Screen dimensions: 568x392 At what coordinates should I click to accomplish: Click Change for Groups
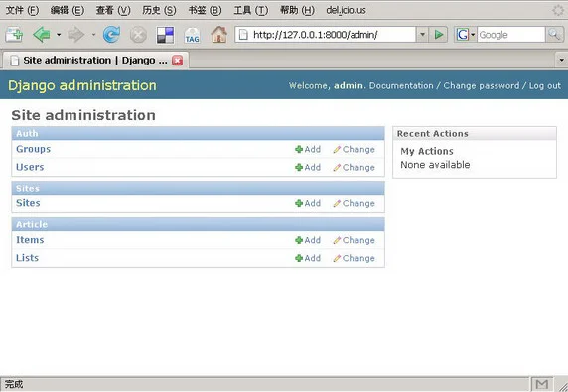(x=354, y=149)
